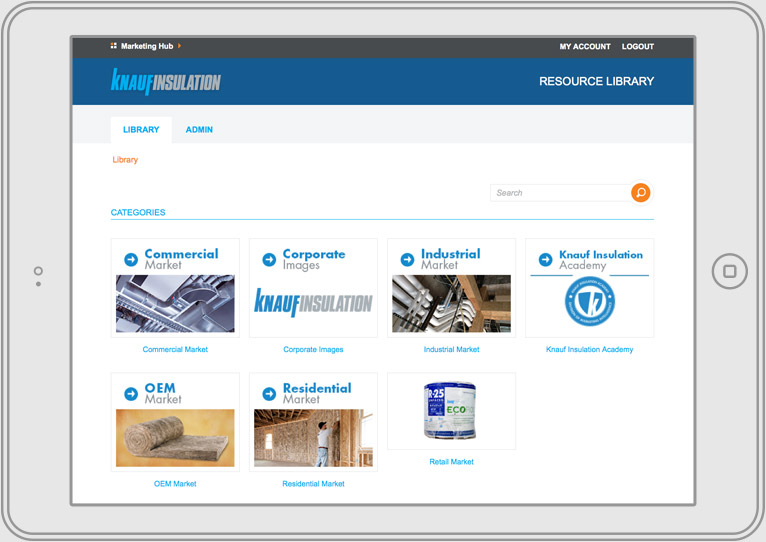Click arrow icon on Commercial Market card
Image resolution: width=766 pixels, height=542 pixels.
tap(131, 259)
